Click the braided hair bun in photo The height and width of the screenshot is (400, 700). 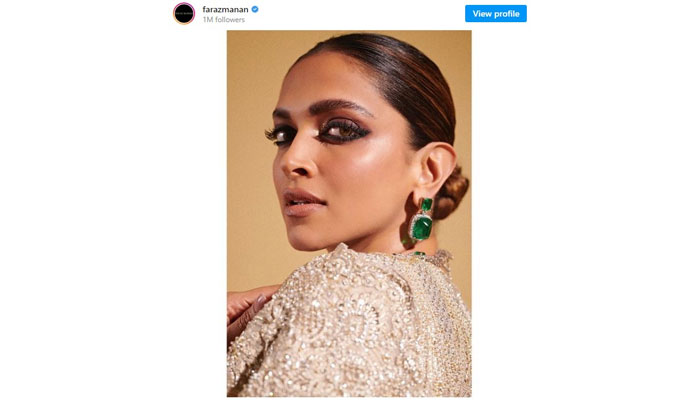point(450,192)
